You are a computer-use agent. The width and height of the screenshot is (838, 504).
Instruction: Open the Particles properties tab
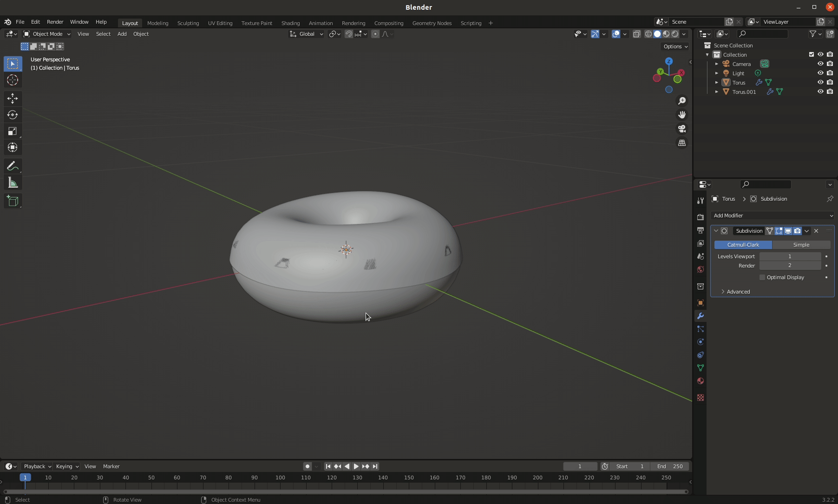pos(701,329)
